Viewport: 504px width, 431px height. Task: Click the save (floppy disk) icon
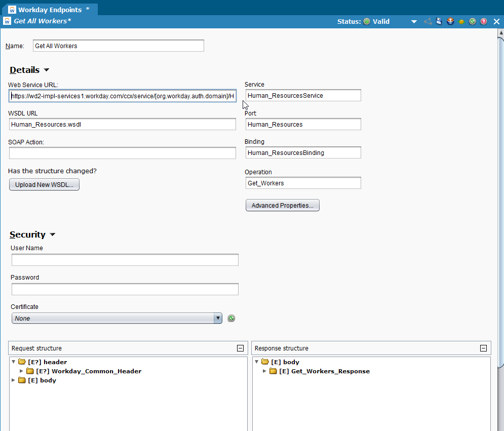click(x=439, y=21)
